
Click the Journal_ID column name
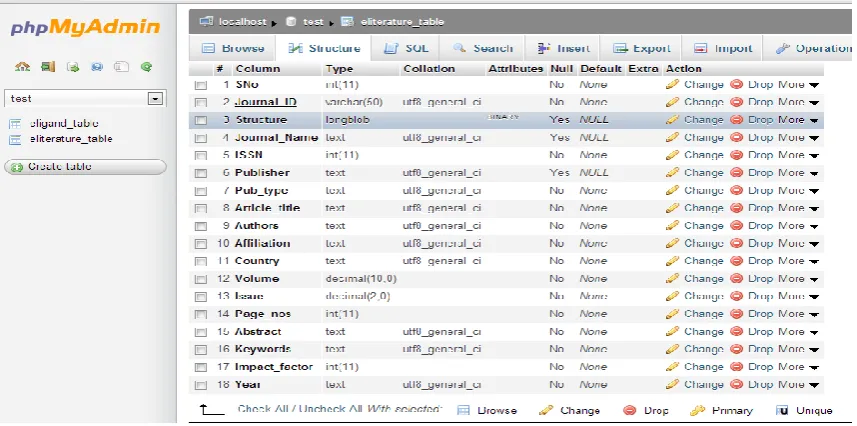266,102
